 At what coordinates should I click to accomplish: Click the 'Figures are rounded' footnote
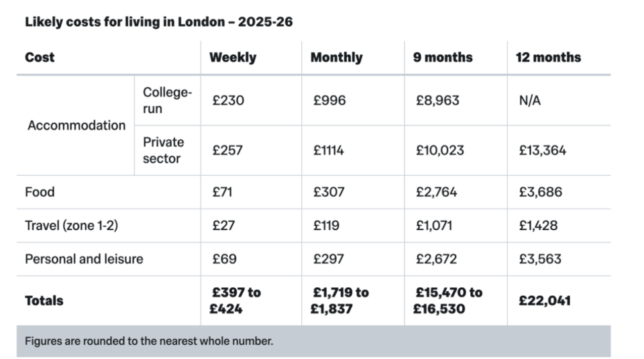(x=149, y=341)
